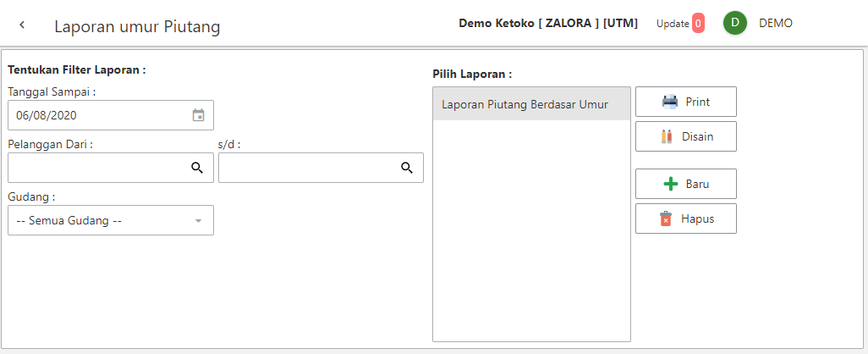Open the Semua Gudang dropdown

pyautogui.click(x=102, y=220)
